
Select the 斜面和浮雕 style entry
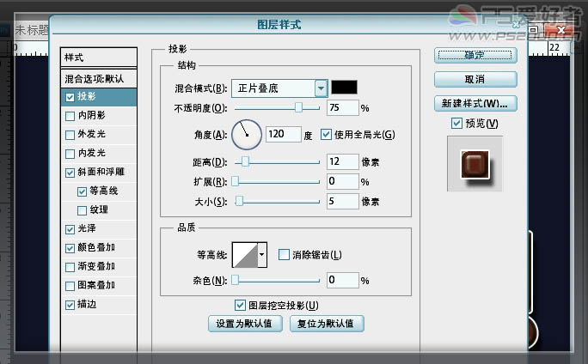(99, 172)
